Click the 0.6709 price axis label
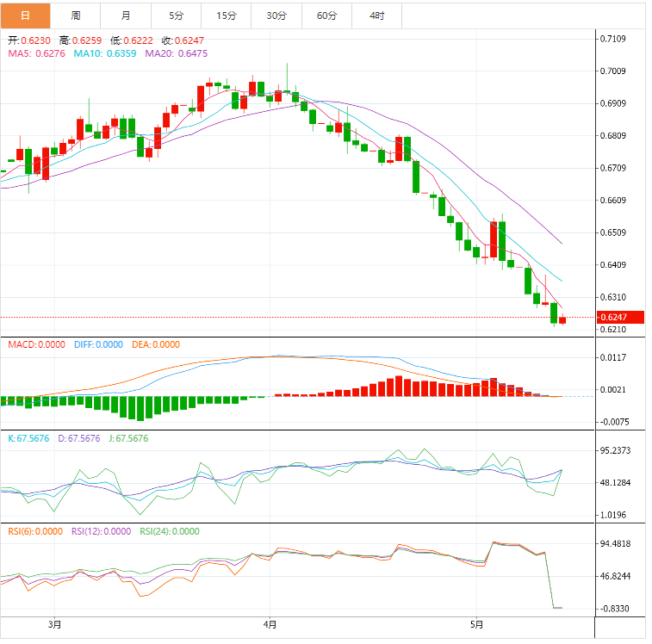The height and width of the screenshot is (644, 652). (613, 168)
